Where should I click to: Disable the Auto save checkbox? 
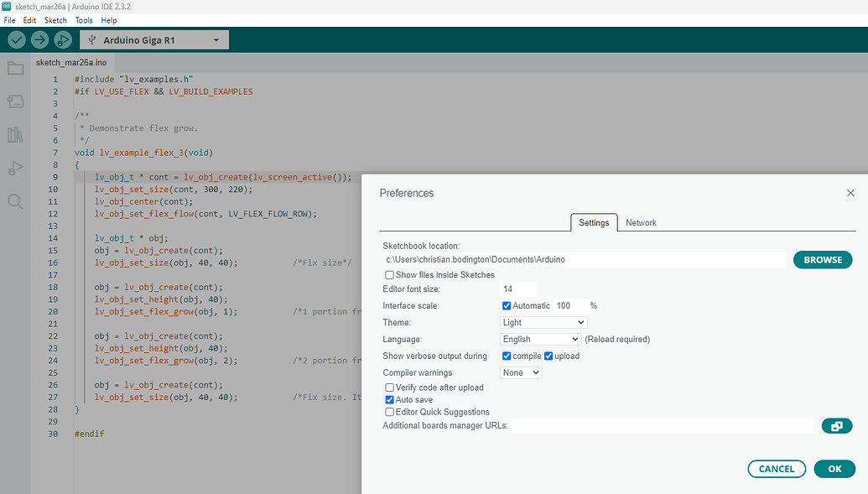390,400
